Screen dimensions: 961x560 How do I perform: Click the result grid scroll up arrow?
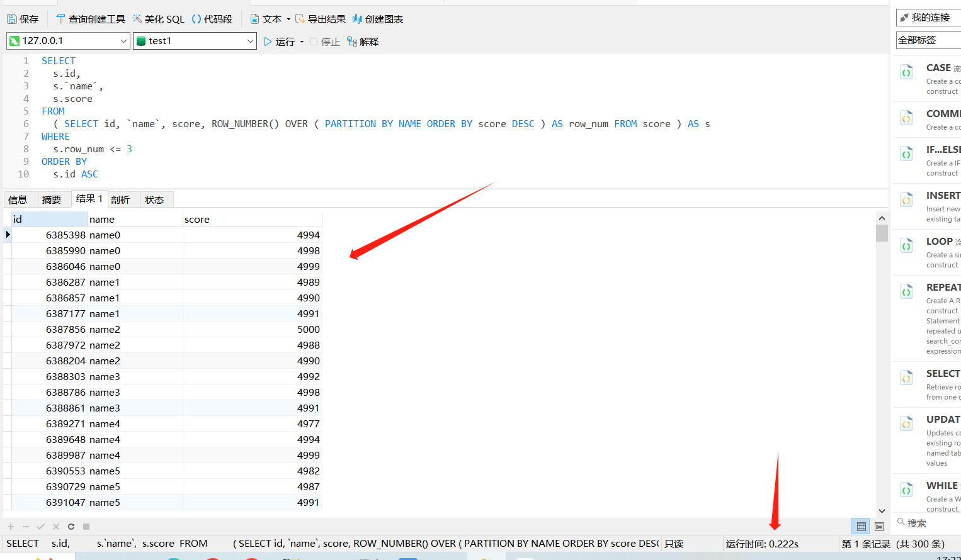click(882, 218)
